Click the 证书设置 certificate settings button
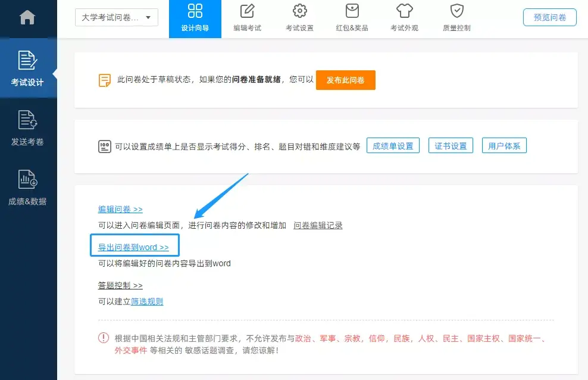The image size is (588, 380). click(x=451, y=144)
